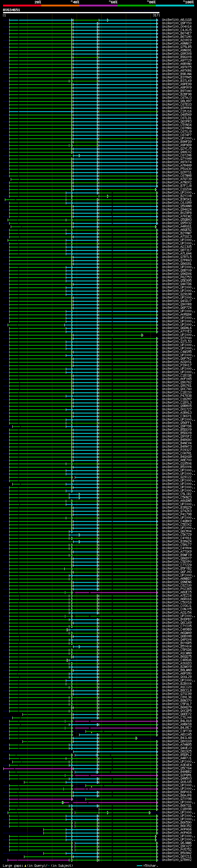Select the UniRef100_B5X0V4 label
This screenshot has width=197, height=868.
click(177, 467)
